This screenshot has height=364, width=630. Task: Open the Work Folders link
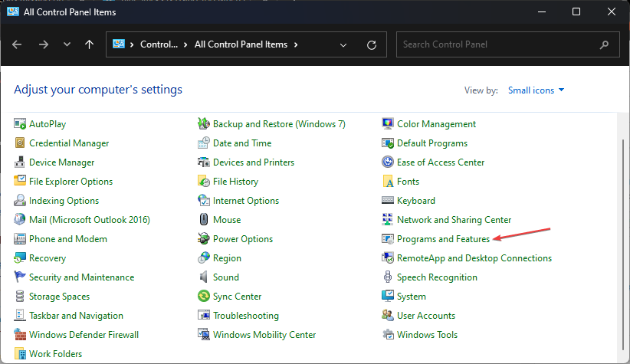coord(55,354)
